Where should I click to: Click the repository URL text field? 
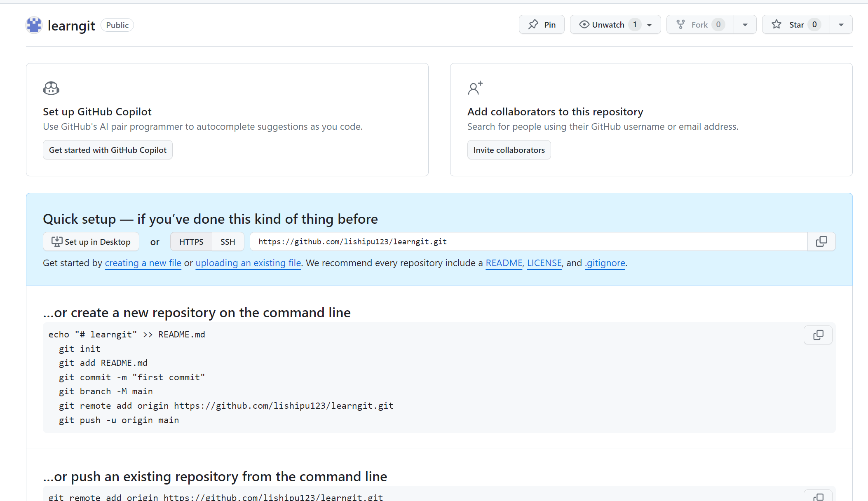(528, 242)
